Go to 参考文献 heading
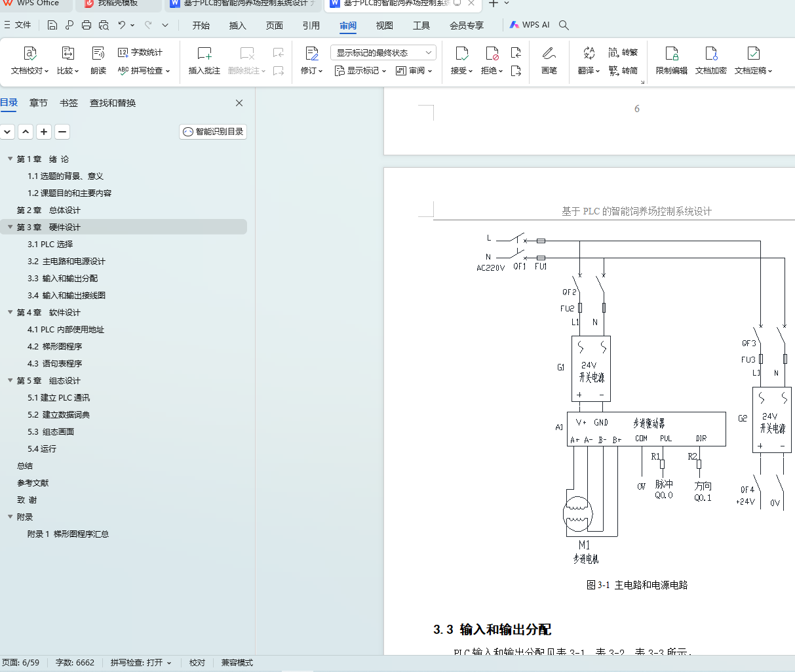This screenshot has height=672, width=795. pos(33,483)
